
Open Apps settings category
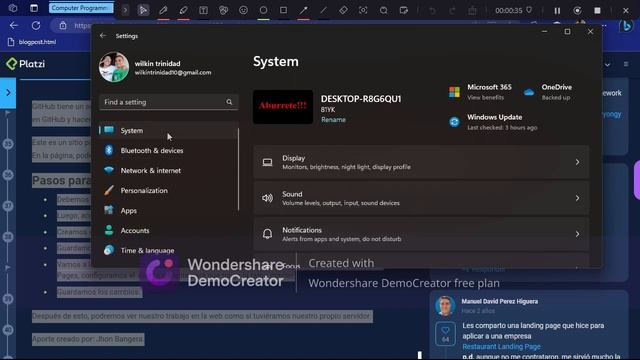tap(168, 211)
